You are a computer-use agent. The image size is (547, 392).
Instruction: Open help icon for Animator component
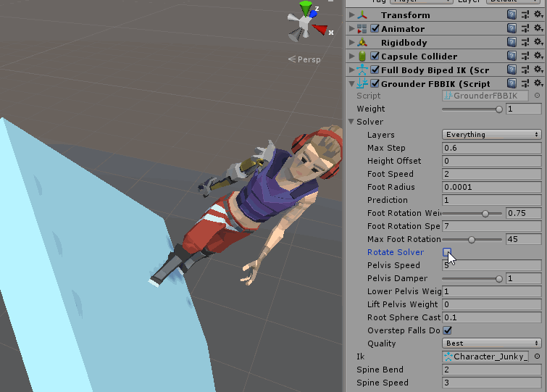(x=511, y=28)
